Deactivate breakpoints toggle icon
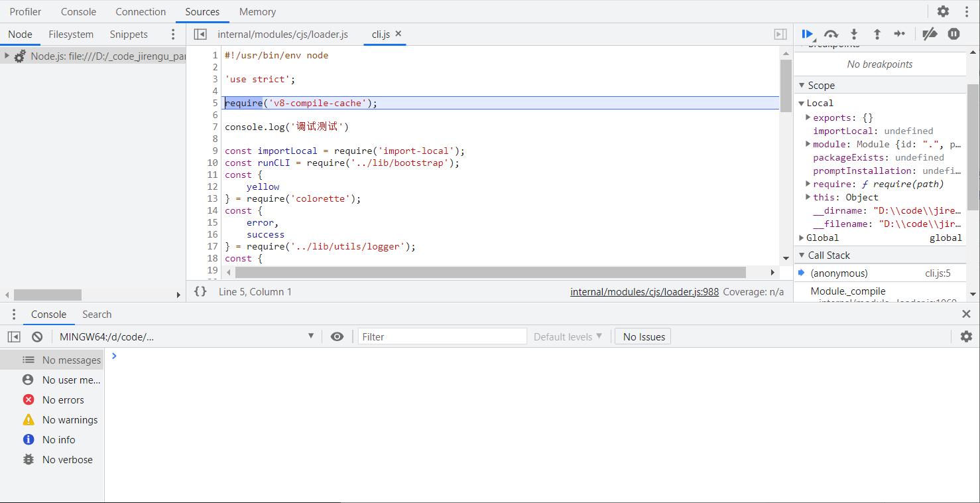This screenshot has height=503, width=980. (x=930, y=34)
